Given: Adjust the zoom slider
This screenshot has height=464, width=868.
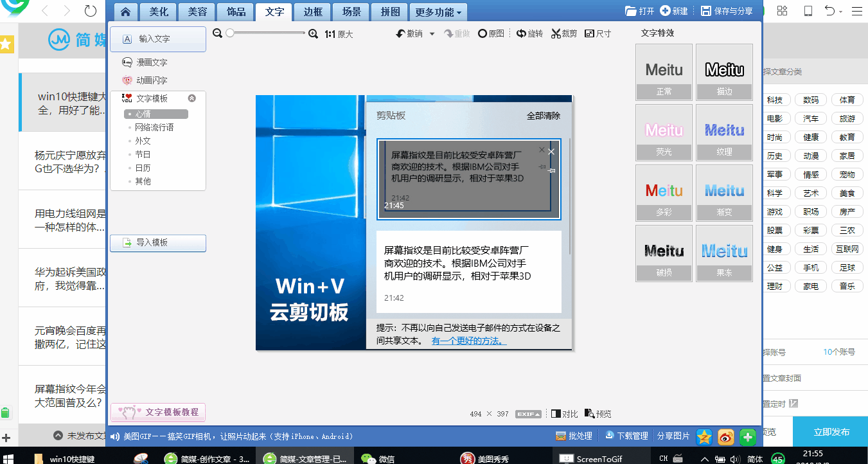Looking at the screenshot, I should (230, 33).
